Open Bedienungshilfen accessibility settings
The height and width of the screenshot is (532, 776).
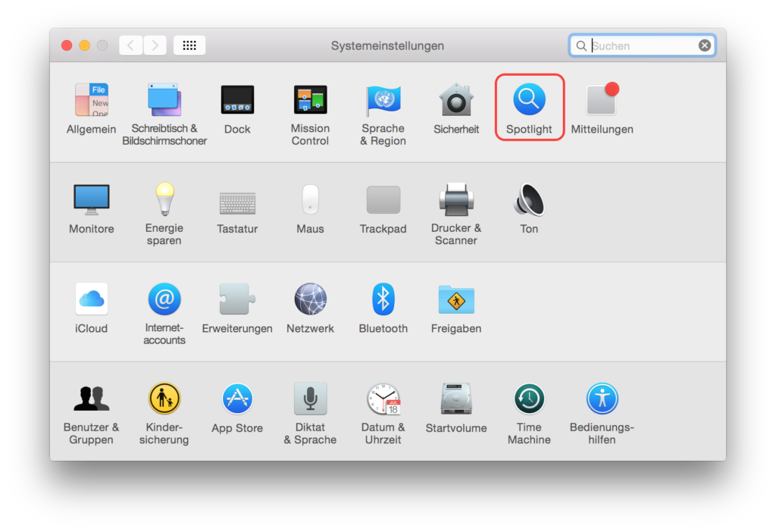[x=602, y=399]
